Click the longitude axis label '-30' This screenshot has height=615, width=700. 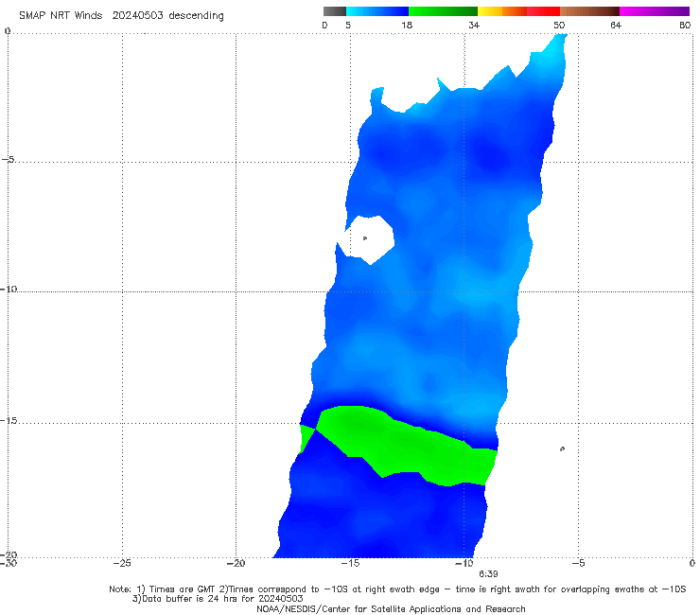9,563
